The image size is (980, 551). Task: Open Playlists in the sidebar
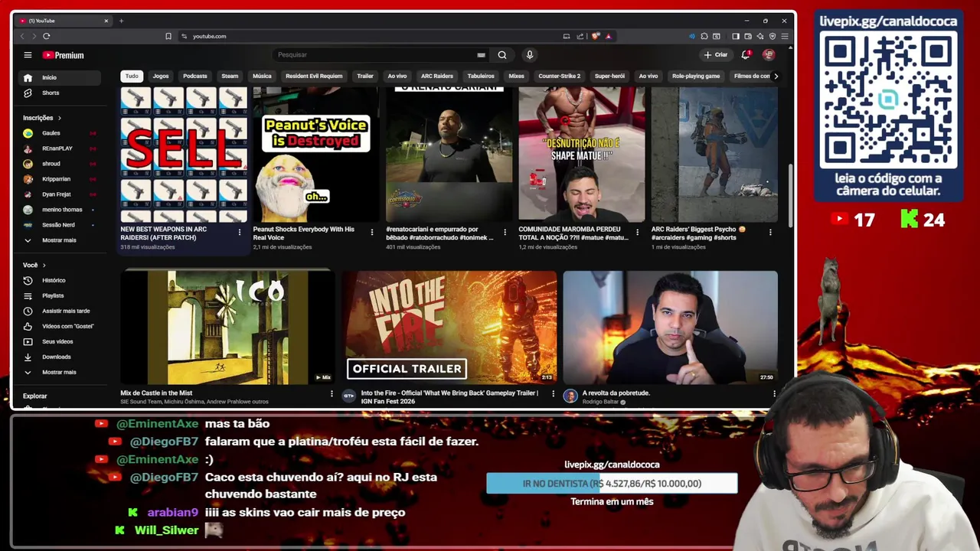coord(60,295)
